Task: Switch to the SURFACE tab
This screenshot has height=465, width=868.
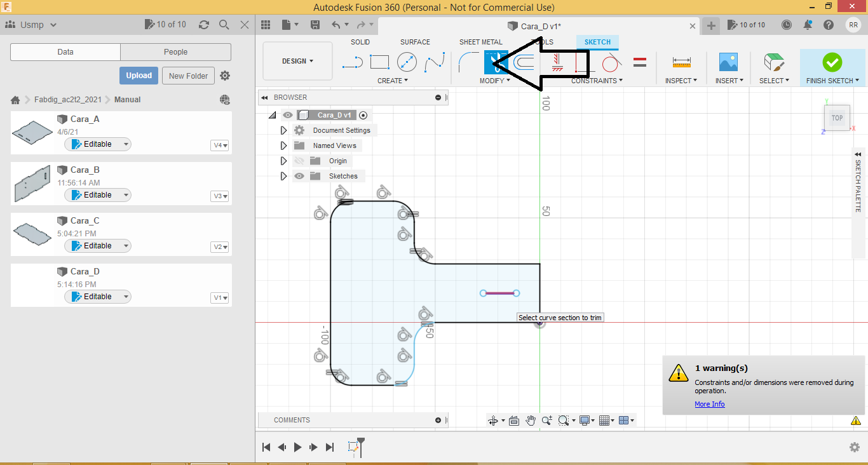Action: pyautogui.click(x=415, y=42)
